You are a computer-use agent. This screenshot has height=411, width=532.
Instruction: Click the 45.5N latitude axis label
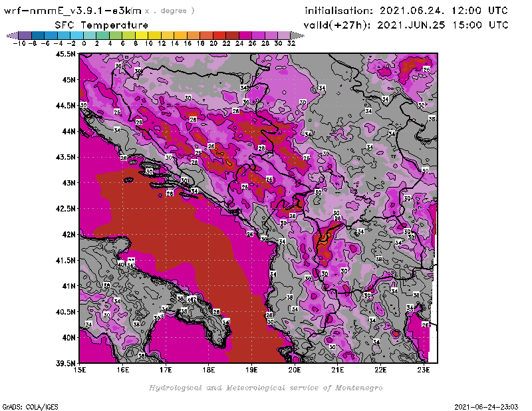(64, 55)
